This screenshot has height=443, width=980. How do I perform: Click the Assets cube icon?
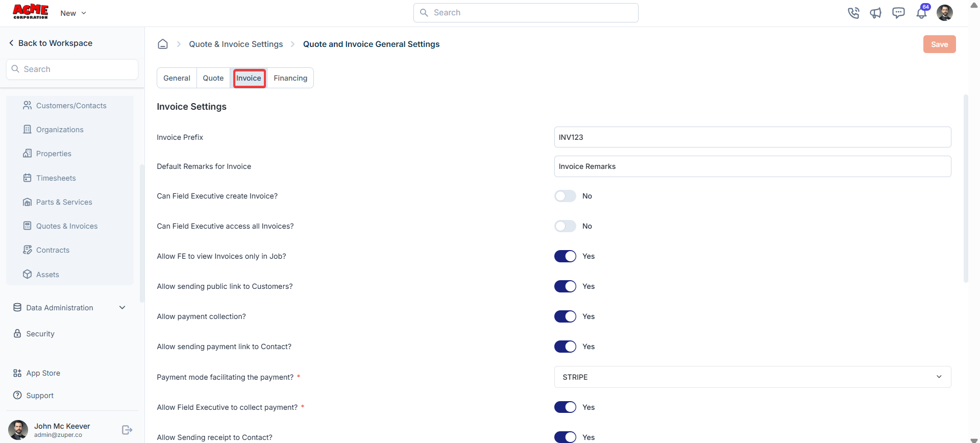click(28, 274)
